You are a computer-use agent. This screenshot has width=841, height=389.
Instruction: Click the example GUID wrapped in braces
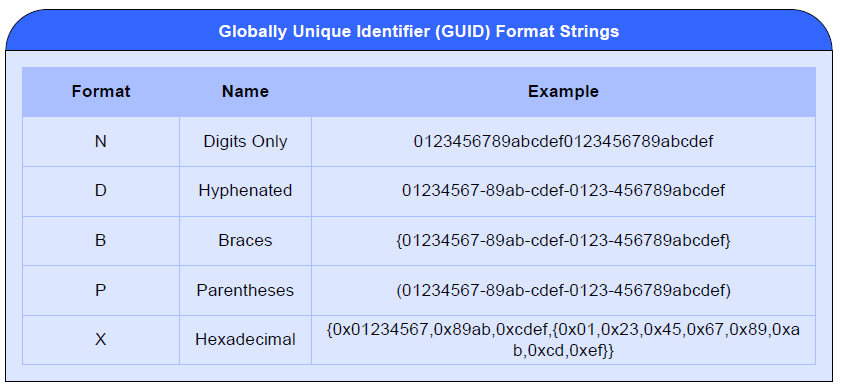(563, 241)
